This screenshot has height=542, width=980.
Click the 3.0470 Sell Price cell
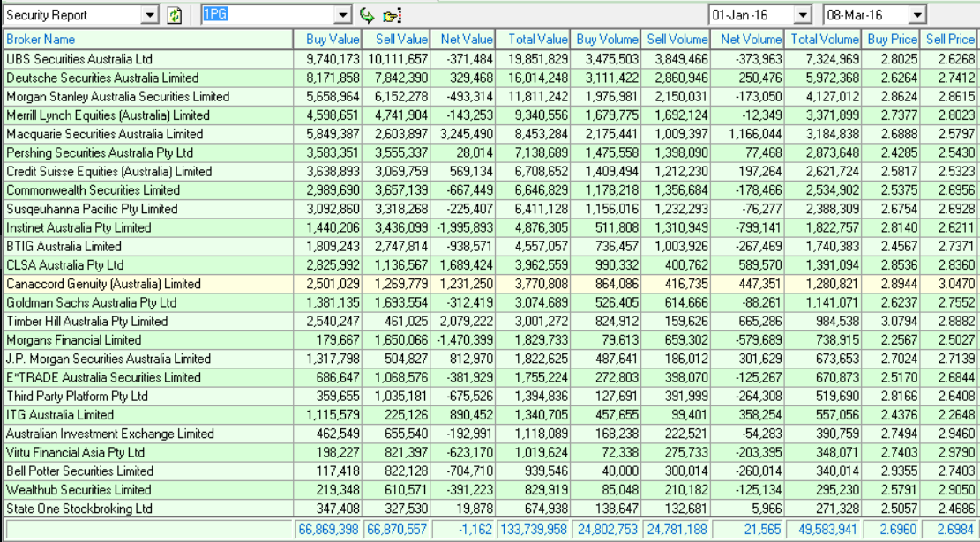click(947, 284)
